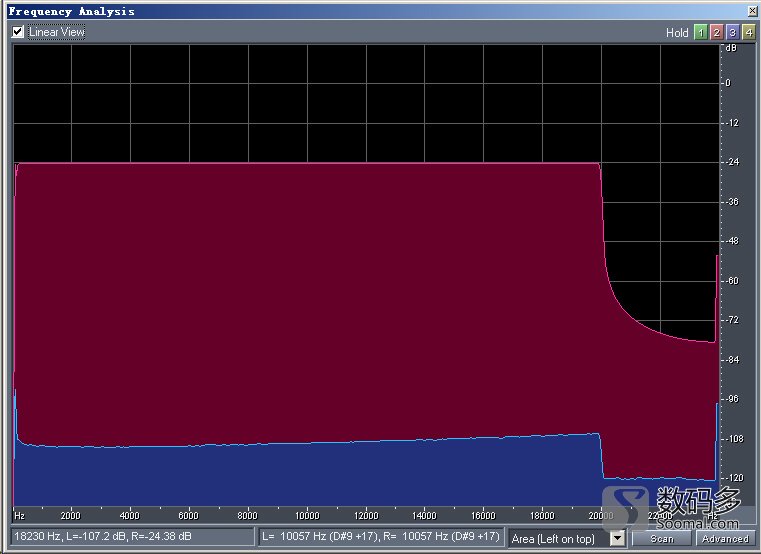Viewport: 761px width, 554px height.
Task: Open the display style dropdown arrow
Action: [617, 538]
